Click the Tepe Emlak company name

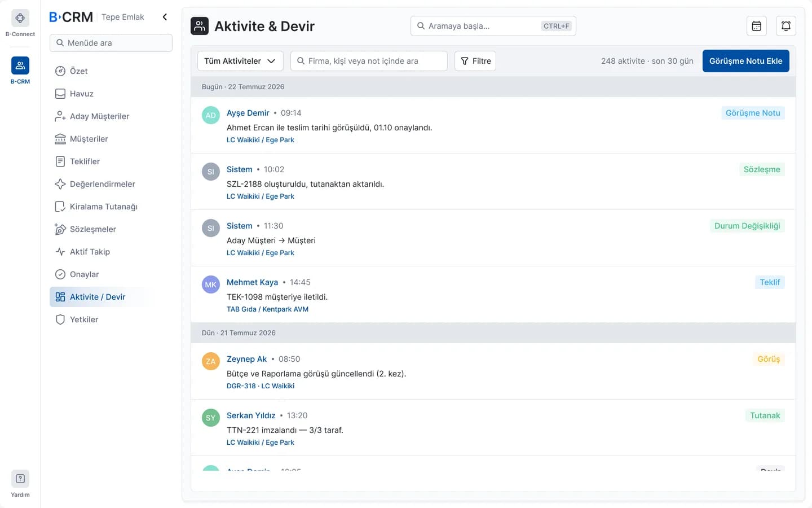point(123,17)
